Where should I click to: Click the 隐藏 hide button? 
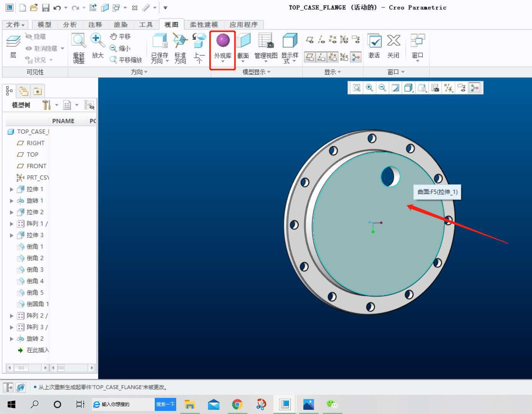click(x=36, y=36)
